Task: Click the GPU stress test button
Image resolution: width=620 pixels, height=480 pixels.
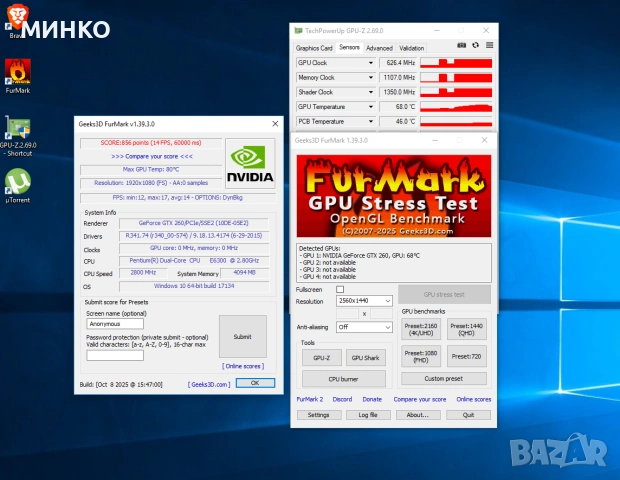Action: tap(444, 295)
